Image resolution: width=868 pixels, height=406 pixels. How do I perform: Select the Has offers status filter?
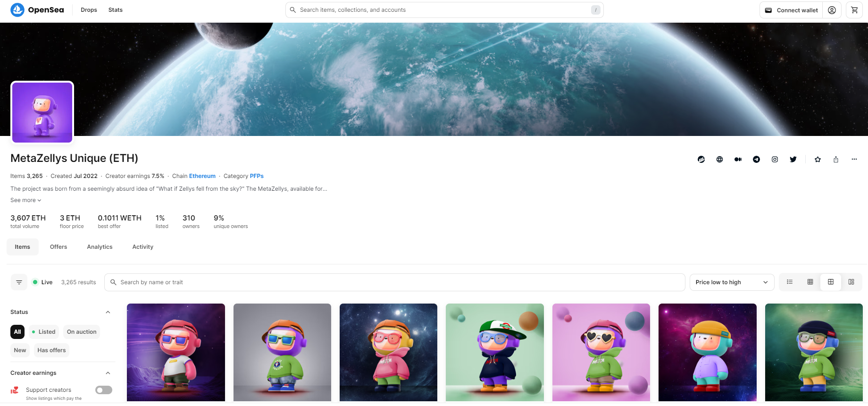click(x=51, y=350)
